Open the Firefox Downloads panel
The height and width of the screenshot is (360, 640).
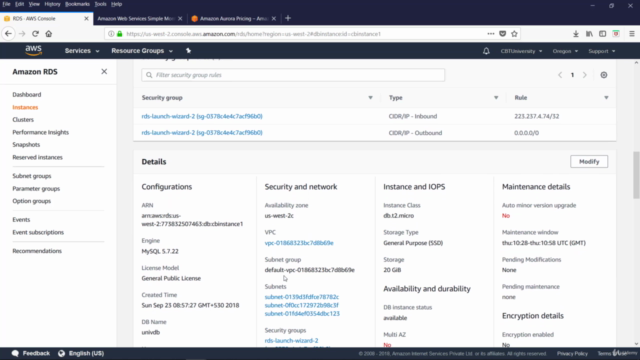pyautogui.click(x=576, y=34)
